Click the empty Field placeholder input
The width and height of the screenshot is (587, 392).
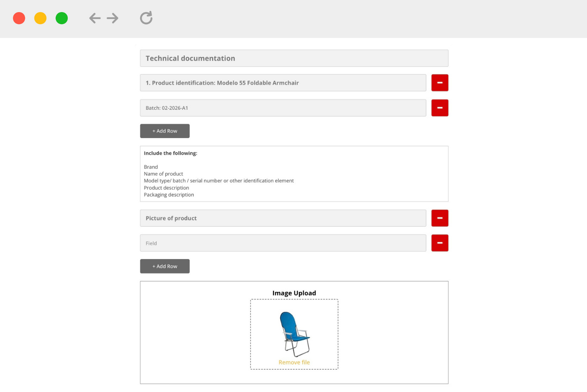coord(283,243)
